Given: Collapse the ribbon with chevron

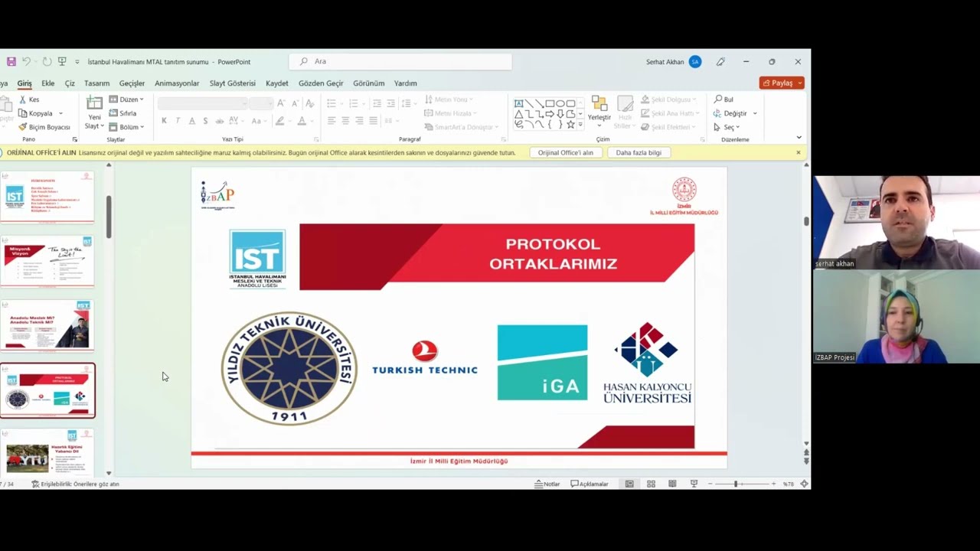Looking at the screenshot, I should click(x=799, y=138).
